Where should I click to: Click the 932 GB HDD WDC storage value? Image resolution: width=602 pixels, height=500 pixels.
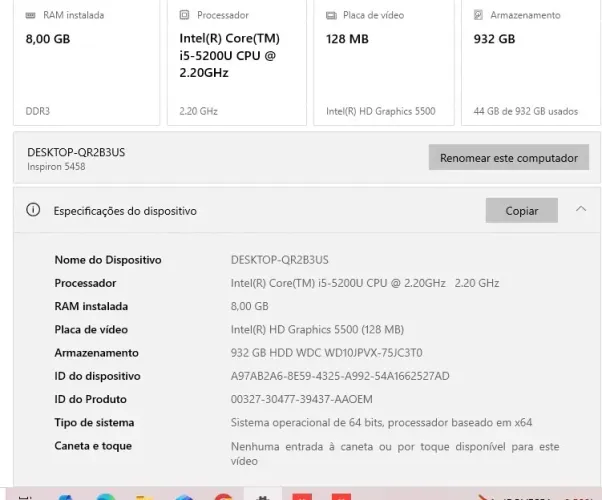[326, 353]
